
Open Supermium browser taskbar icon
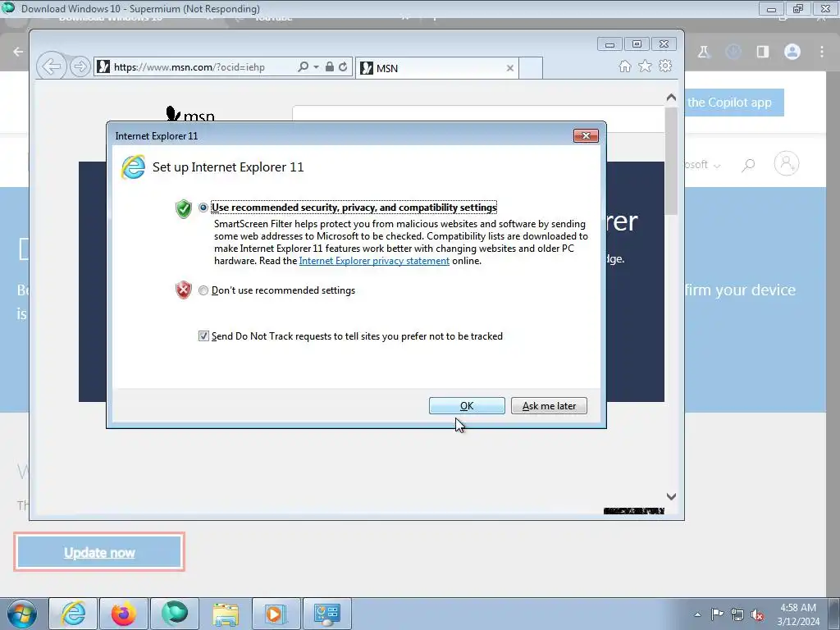tap(175, 614)
